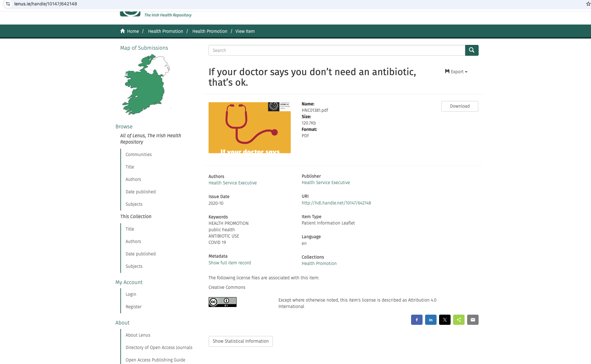Open the stethoscope PDF thumbnail
Screen dimensions: 591x364
[x=249, y=128]
